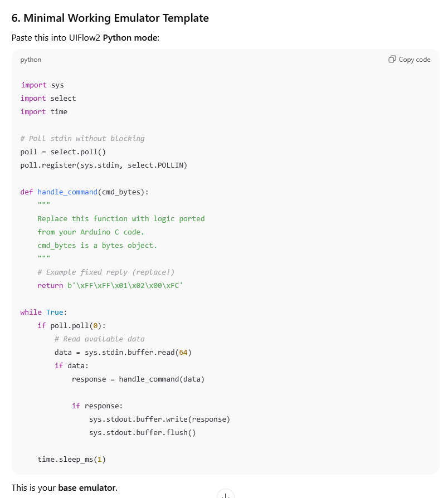Click the Copy code button label
The height and width of the screenshot is (498, 448).
pos(415,60)
